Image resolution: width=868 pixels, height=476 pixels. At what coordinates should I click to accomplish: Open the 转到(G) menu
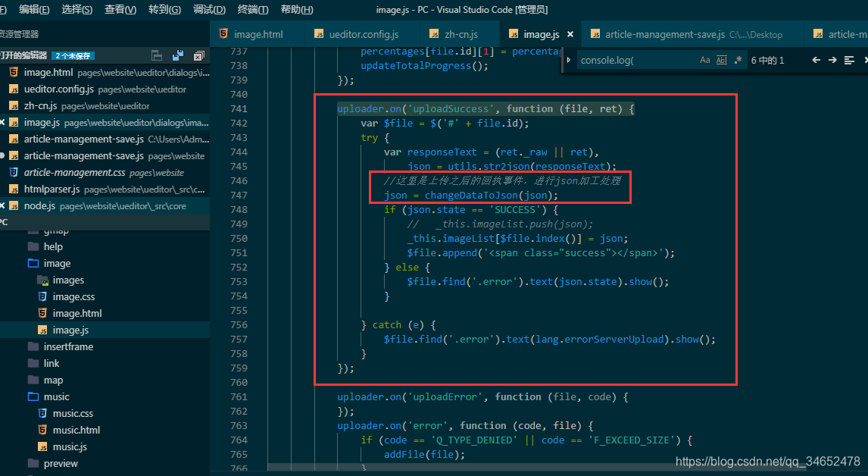[x=164, y=9]
